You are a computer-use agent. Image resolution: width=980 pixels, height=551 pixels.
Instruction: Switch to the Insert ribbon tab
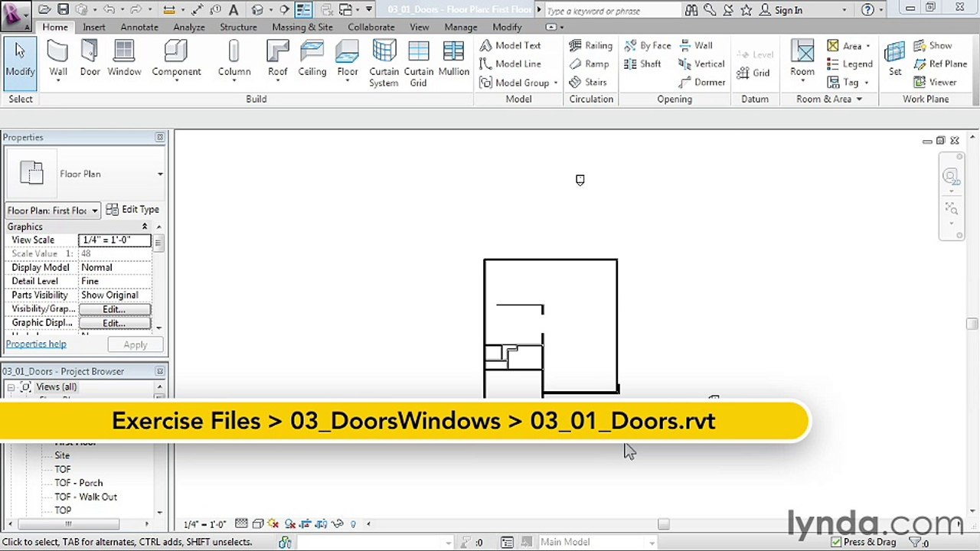pos(94,27)
